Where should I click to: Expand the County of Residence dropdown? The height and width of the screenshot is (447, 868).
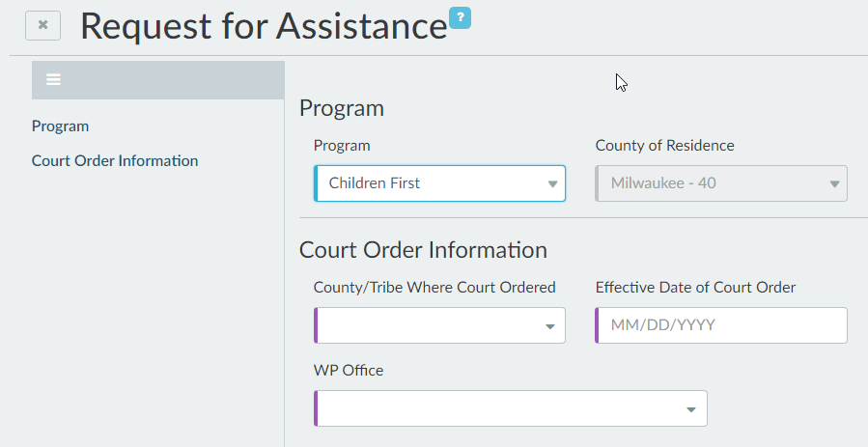pos(721,183)
